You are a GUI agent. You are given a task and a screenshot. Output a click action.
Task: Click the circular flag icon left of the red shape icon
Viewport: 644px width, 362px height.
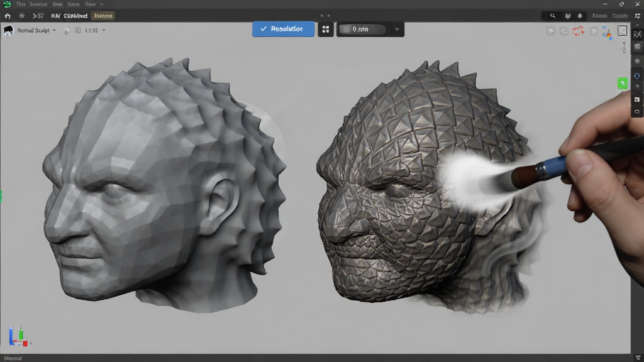(x=564, y=31)
